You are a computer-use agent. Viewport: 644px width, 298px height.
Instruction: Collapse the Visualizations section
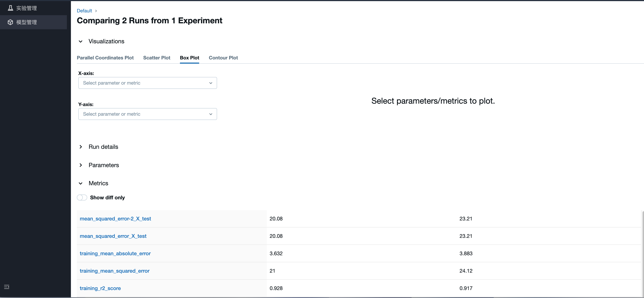click(81, 41)
